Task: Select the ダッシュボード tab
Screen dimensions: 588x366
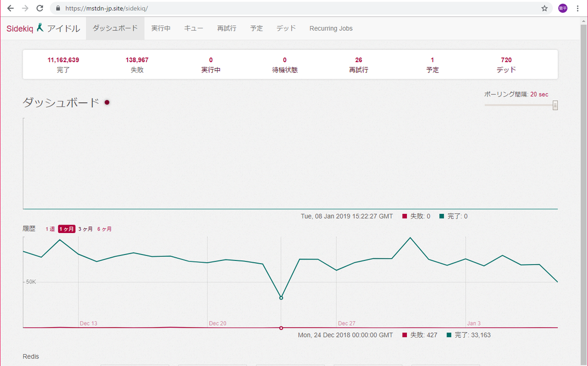Action: tap(115, 28)
